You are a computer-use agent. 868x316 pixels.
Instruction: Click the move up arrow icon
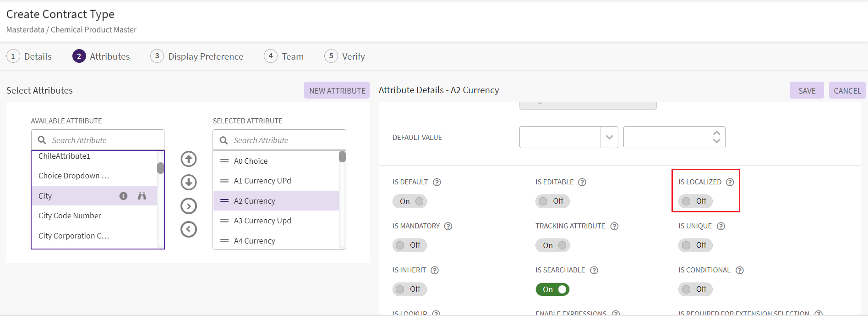click(x=188, y=159)
